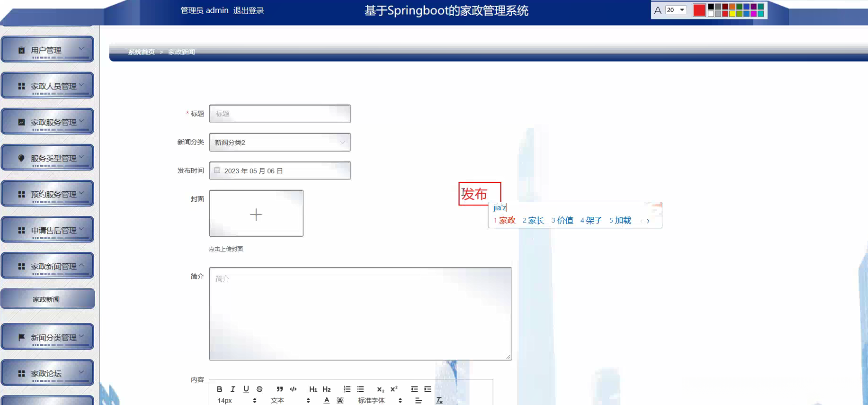Clear text formatting in the editor
Viewport: 868px width, 405px height.
point(439,400)
